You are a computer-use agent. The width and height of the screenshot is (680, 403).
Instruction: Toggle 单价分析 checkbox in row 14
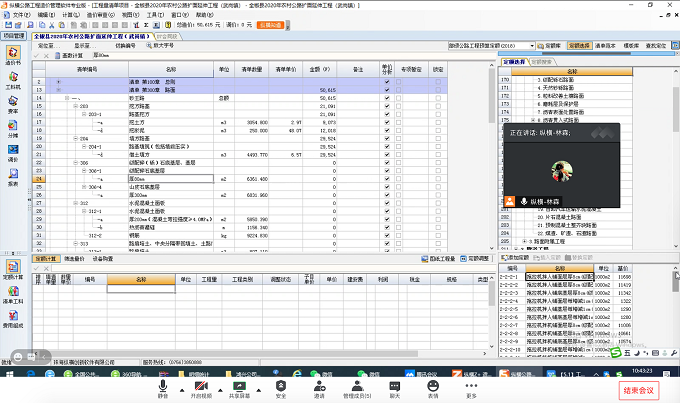click(x=387, y=98)
